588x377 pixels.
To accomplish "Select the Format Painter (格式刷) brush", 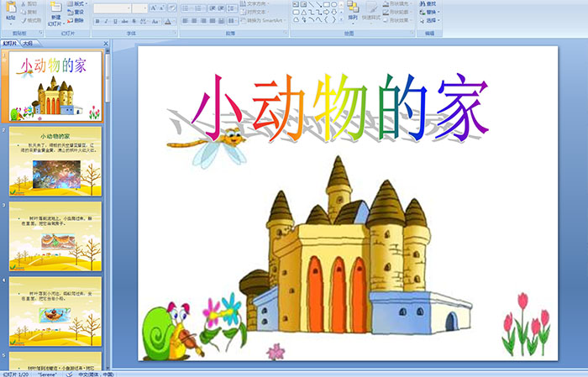I will pos(24,21).
